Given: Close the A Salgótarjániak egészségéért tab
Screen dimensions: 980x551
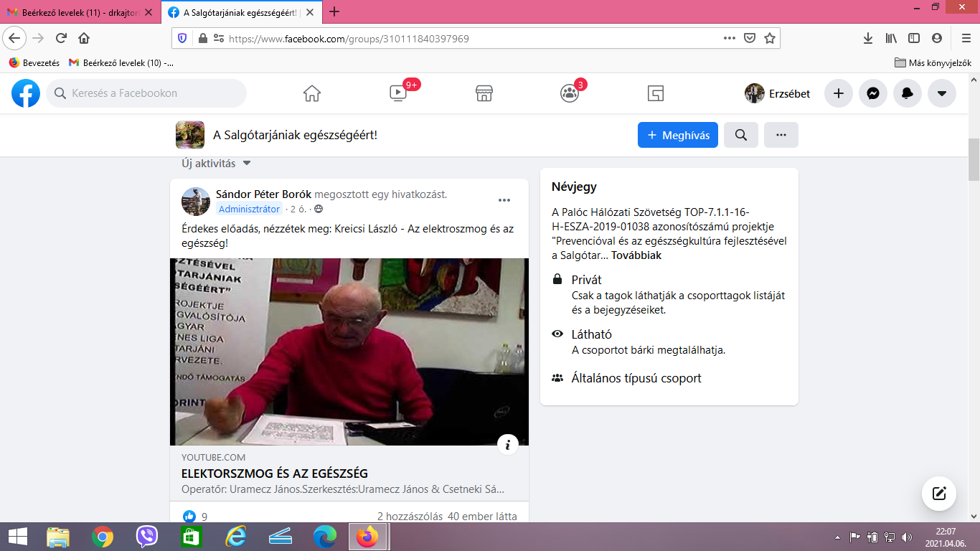Looking at the screenshot, I should 310,12.
